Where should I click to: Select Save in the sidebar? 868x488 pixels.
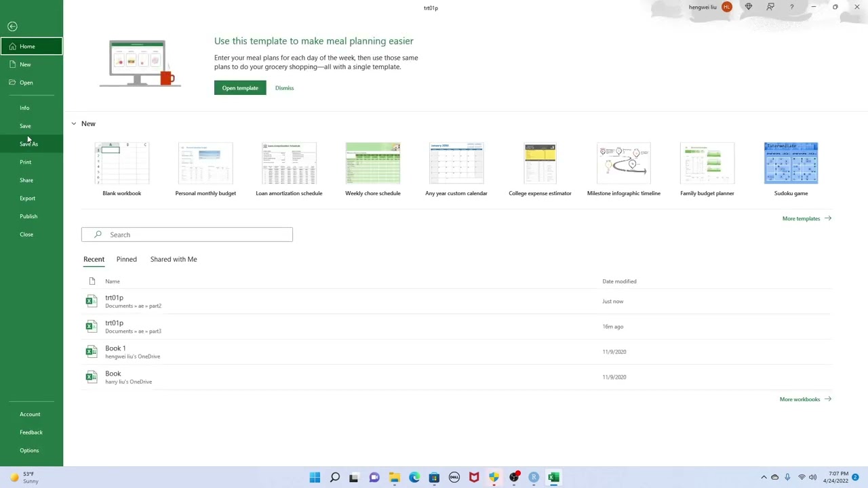(x=25, y=126)
